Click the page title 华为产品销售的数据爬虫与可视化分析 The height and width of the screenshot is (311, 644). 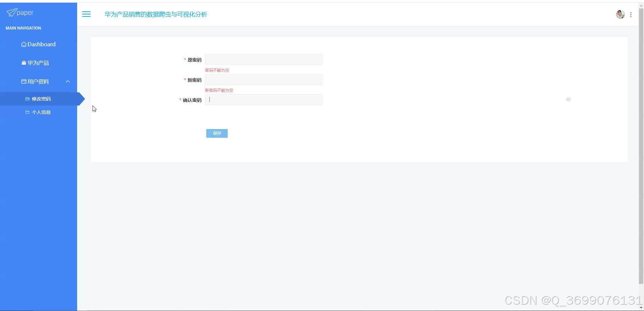point(156,14)
